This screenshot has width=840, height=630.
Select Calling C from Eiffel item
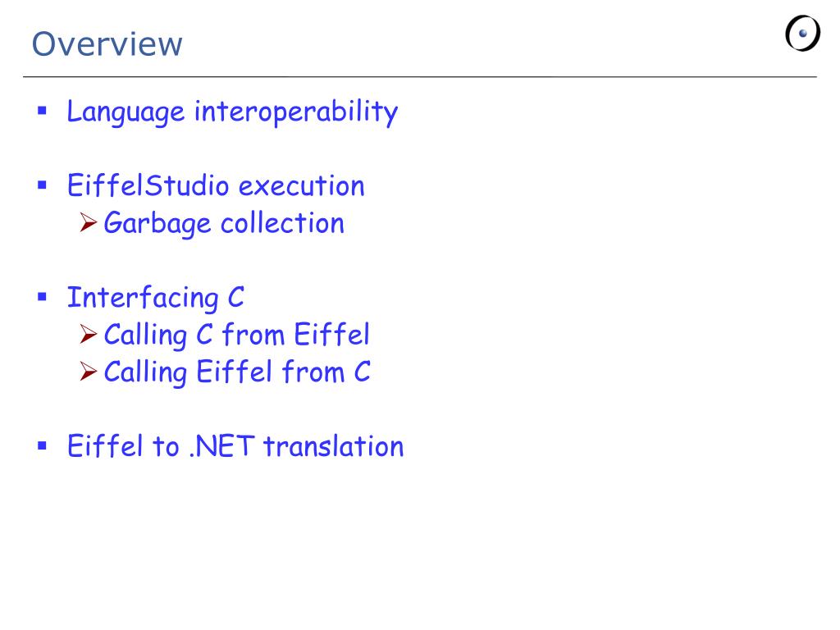click(x=237, y=336)
